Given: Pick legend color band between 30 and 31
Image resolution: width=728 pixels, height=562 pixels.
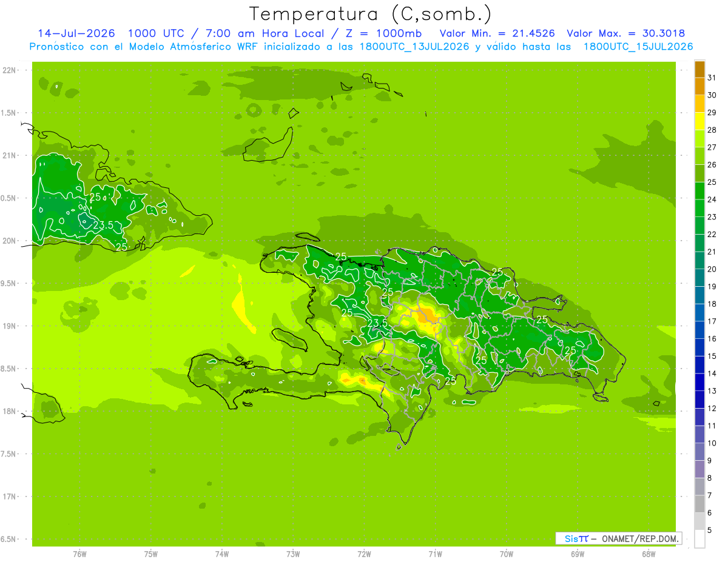Looking at the screenshot, I should [x=699, y=87].
